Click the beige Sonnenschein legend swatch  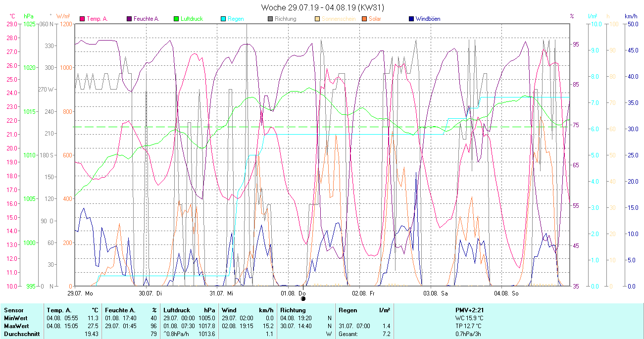pos(317,19)
